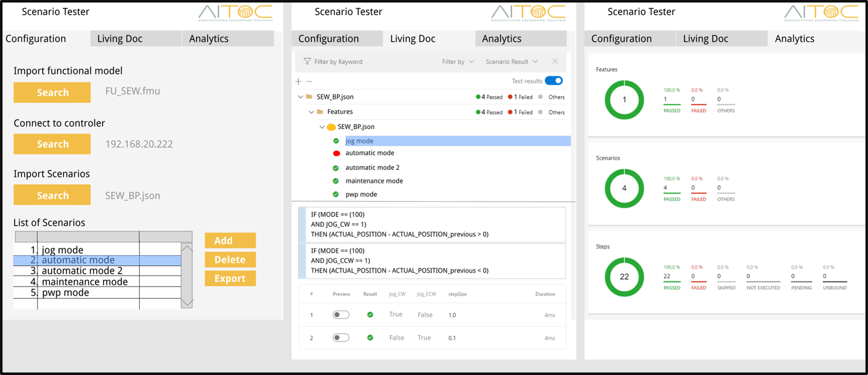Open Living Doc tab in the Configuration panel
The image size is (868, 375).
136,39
